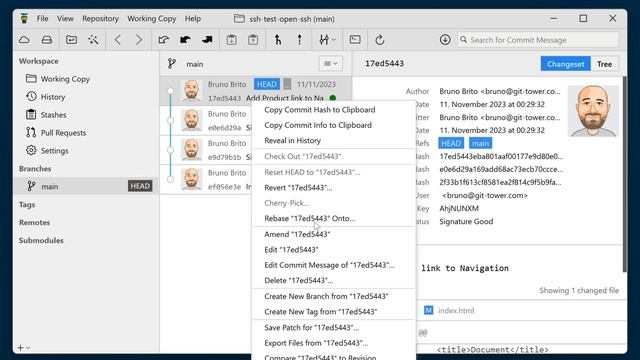Image resolution: width=640 pixels, height=360 pixels.
Task: Click the gray badge next to HEAD label
Action: tap(287, 84)
